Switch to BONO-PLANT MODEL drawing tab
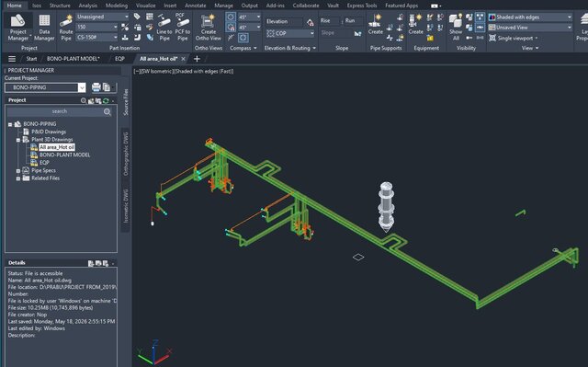This screenshot has width=588, height=367. [73, 59]
